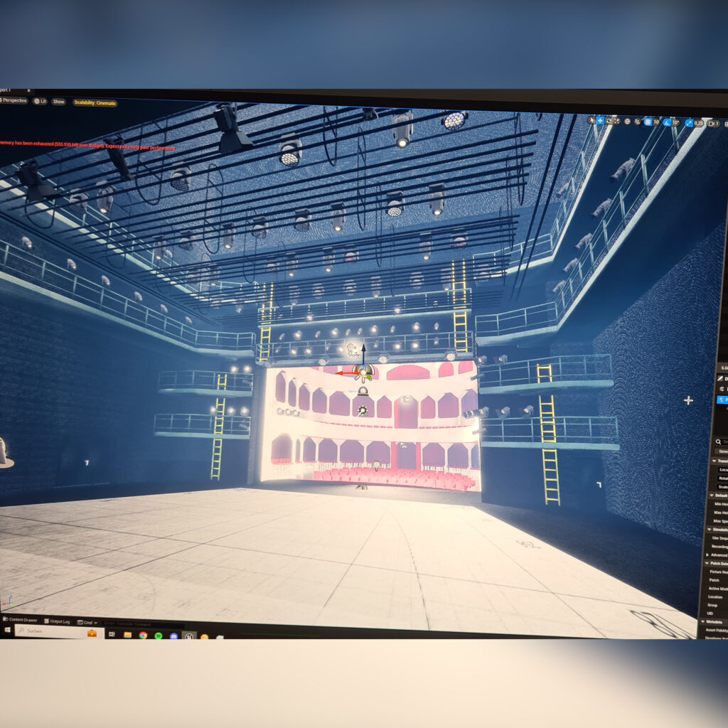Switch to Unreal Engine taskbar icon
Image resolution: width=728 pixels, height=728 pixels.
pyautogui.click(x=189, y=636)
